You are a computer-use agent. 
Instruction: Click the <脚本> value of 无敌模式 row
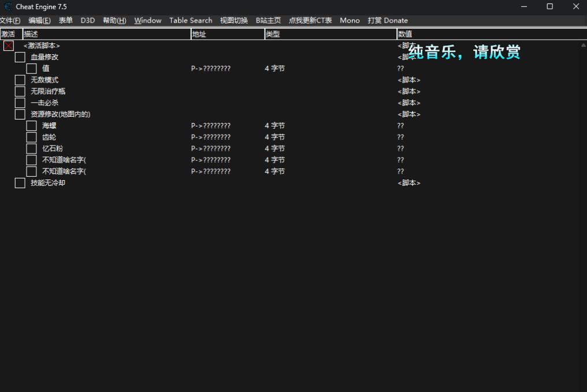(x=409, y=80)
